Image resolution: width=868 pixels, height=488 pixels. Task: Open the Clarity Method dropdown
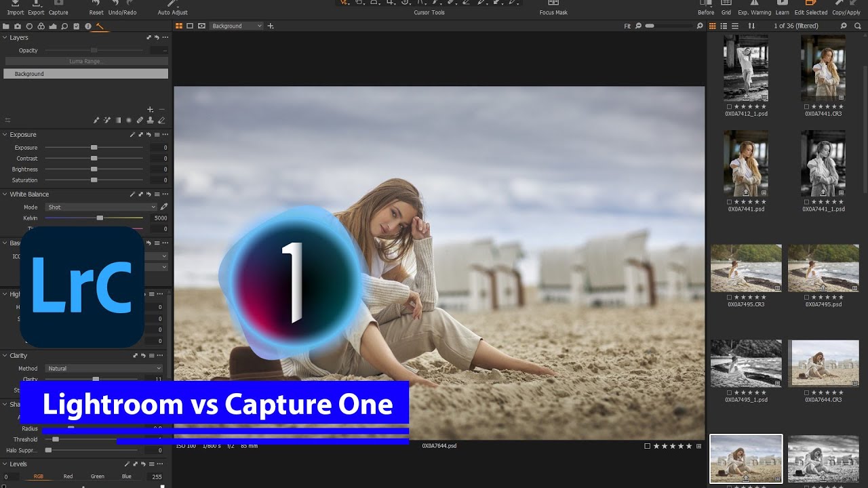104,368
